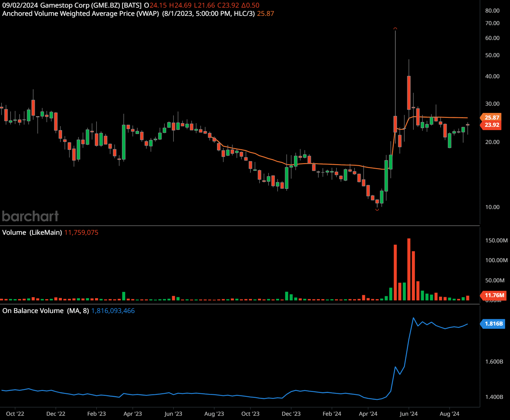Click the low price value 21.66
This screenshot has width=510, height=420.
point(206,5)
